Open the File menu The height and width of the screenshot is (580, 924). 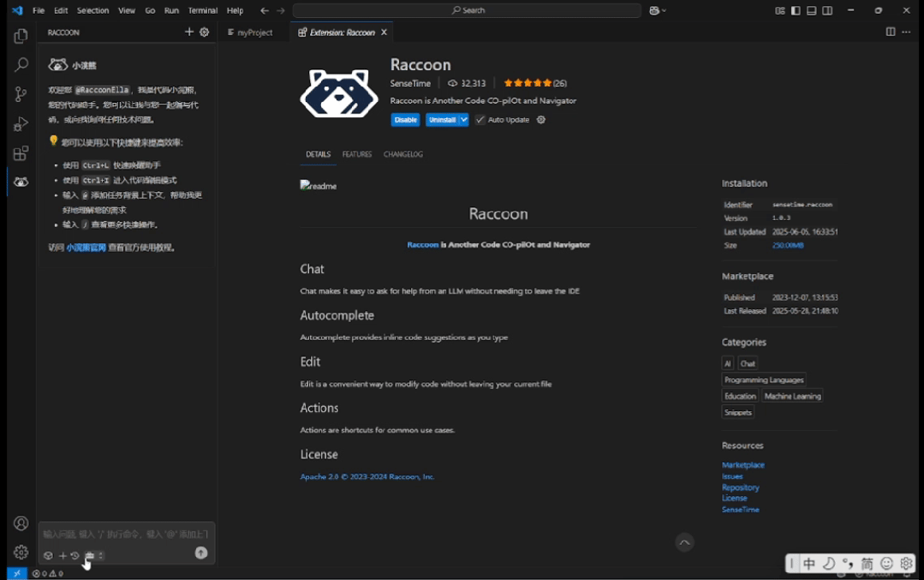(39, 10)
